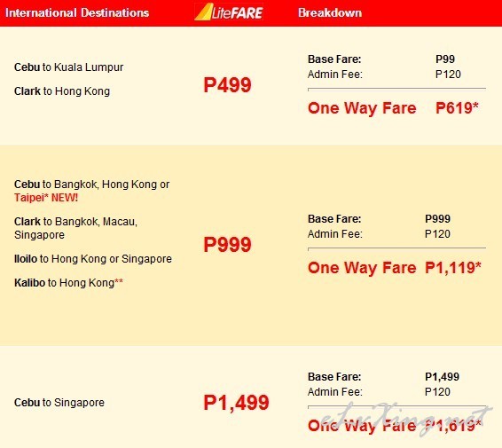Click the International Destinations header
Image resolution: width=502 pixels, height=448 pixels.
pos(77,12)
